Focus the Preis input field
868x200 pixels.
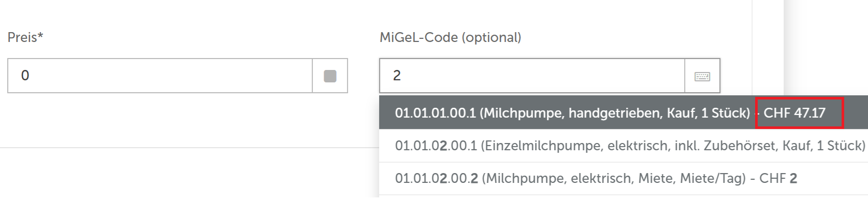[160, 76]
